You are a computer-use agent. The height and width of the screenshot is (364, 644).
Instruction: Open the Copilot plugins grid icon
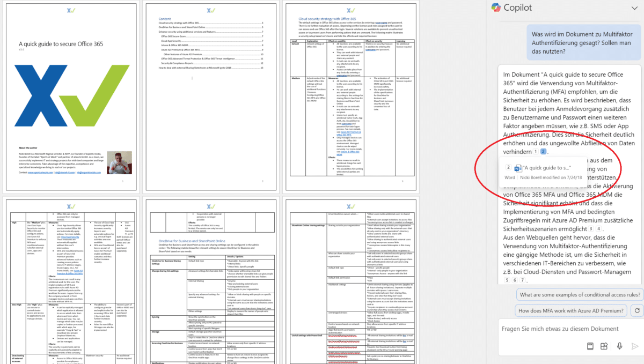point(604,346)
